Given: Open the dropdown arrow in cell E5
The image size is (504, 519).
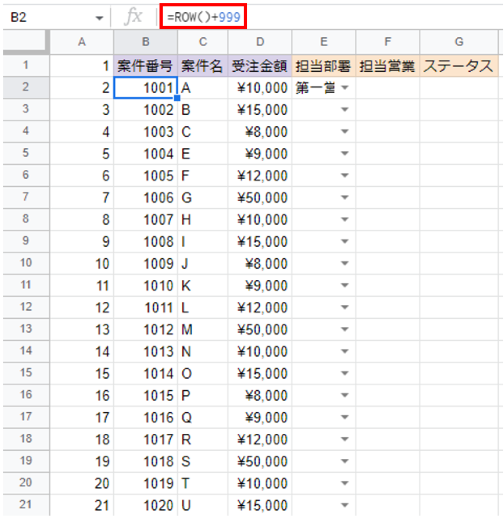Looking at the screenshot, I should pyautogui.click(x=345, y=153).
